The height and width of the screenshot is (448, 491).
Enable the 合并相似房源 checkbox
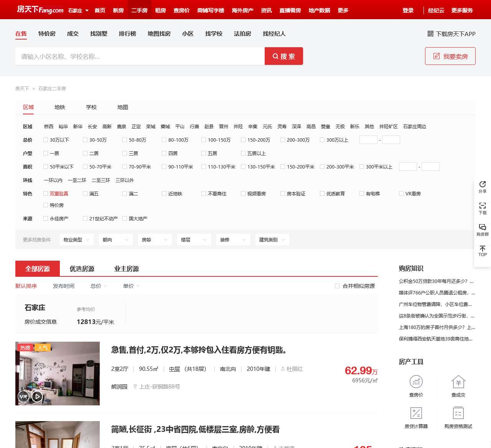[x=337, y=286]
